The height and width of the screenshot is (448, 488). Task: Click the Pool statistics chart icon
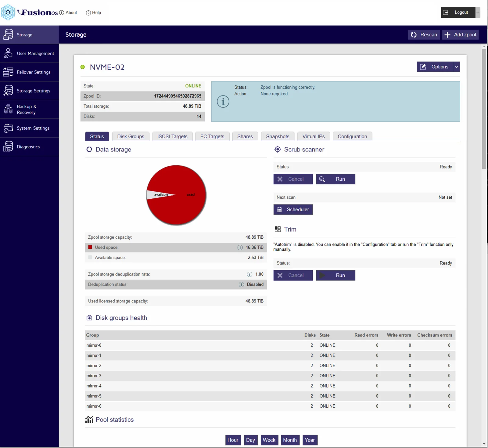click(x=89, y=419)
